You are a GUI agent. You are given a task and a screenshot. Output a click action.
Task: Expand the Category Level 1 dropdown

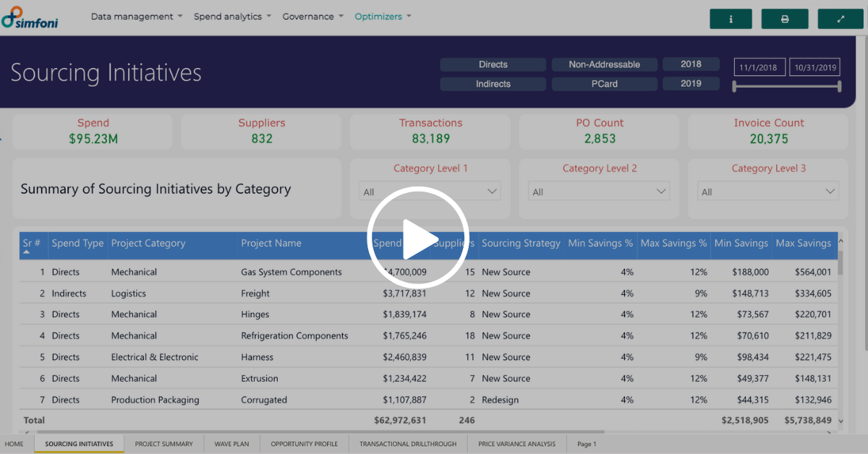click(430, 192)
